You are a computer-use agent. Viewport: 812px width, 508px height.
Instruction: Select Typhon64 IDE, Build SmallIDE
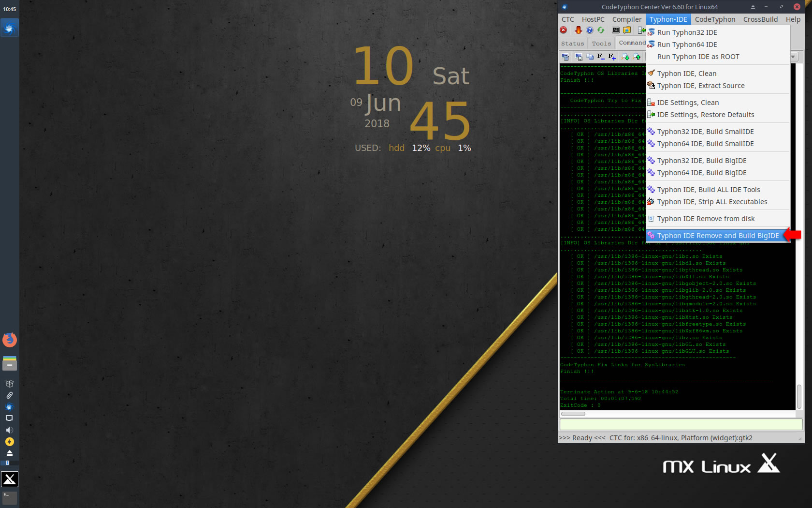(x=718, y=144)
